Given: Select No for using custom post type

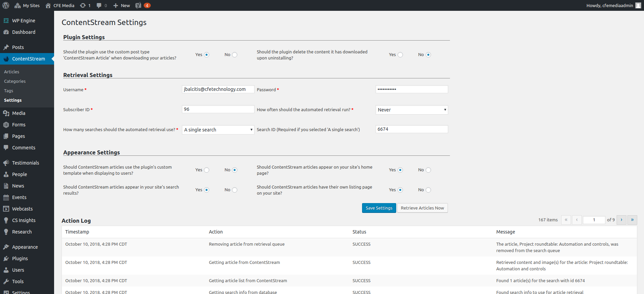Looking at the screenshot, I should coord(235,55).
